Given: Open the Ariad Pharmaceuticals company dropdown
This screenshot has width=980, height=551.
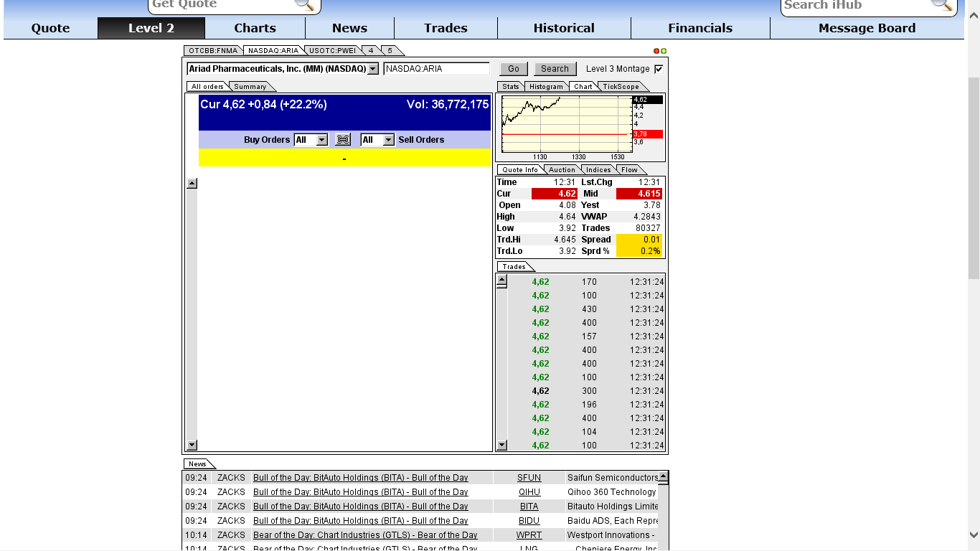Looking at the screenshot, I should (x=372, y=68).
